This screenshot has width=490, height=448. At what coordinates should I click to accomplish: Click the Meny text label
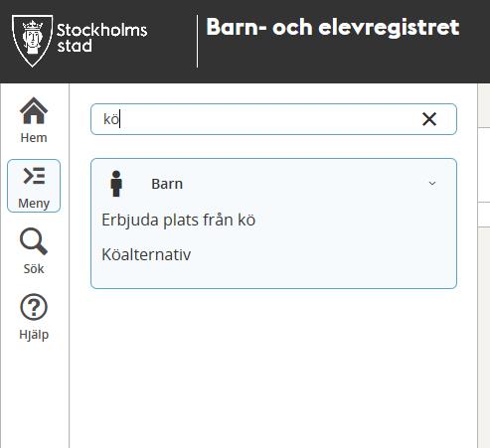click(34, 204)
